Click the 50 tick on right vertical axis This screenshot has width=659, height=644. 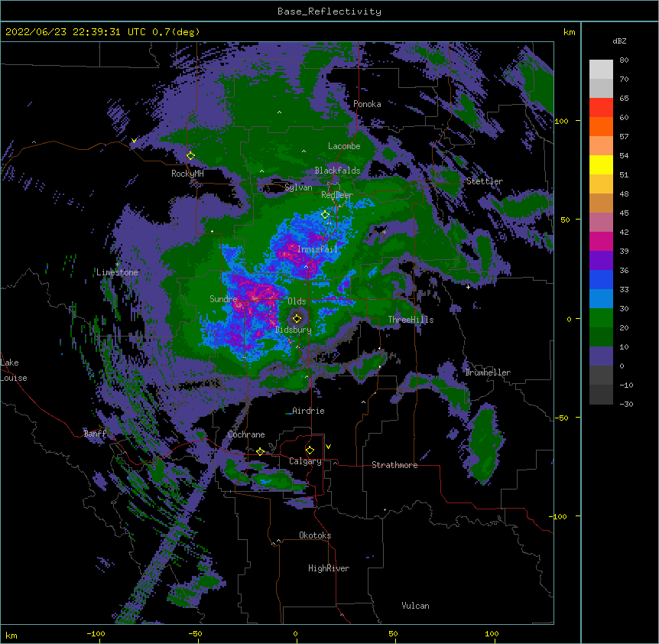565,220
